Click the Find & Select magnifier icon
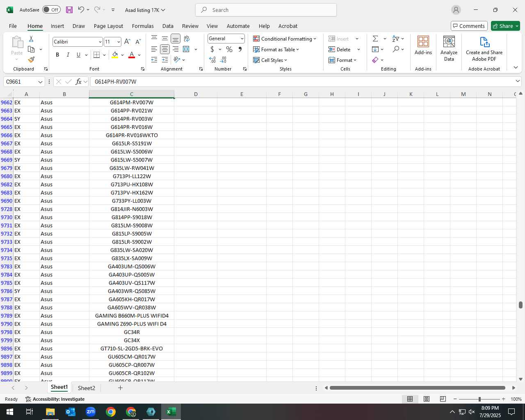The image size is (525, 420). (x=396, y=49)
